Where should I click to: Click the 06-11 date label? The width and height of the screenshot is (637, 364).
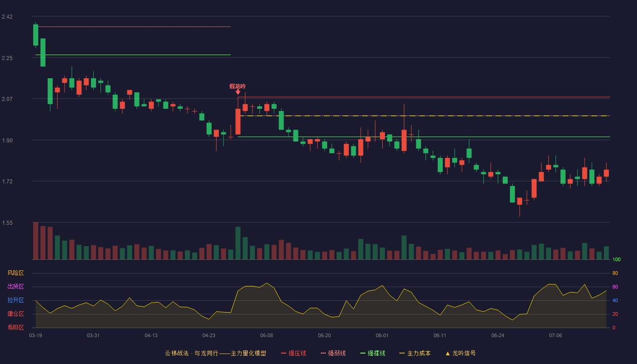440,335
